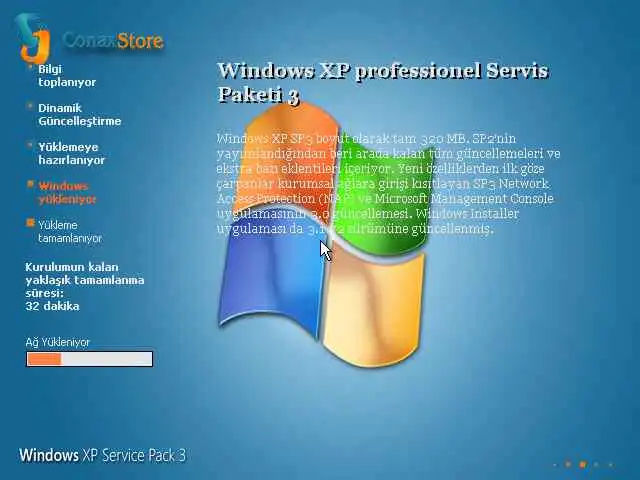The height and width of the screenshot is (480, 640).
Task: Select the "Yükleme tamamlanıyor" setup step
Action: tap(70, 231)
